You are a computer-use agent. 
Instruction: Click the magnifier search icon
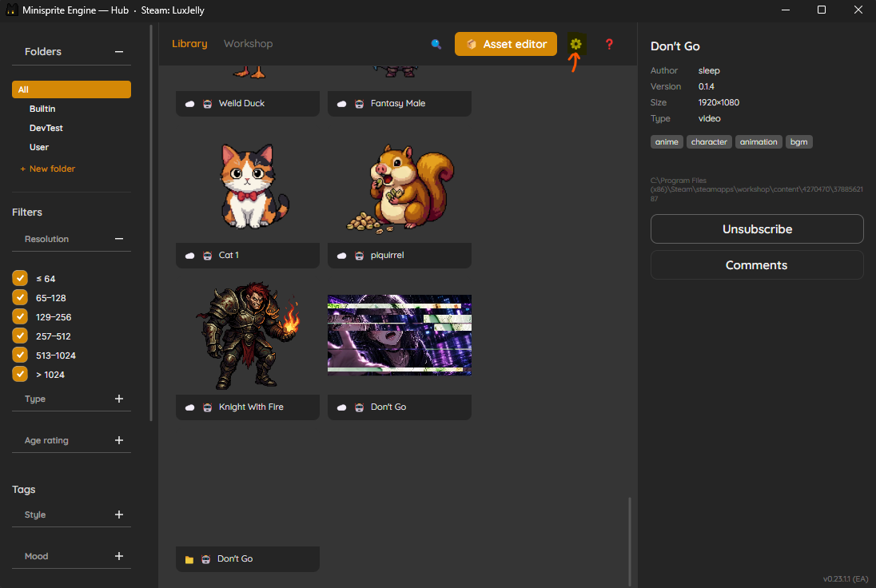(436, 44)
